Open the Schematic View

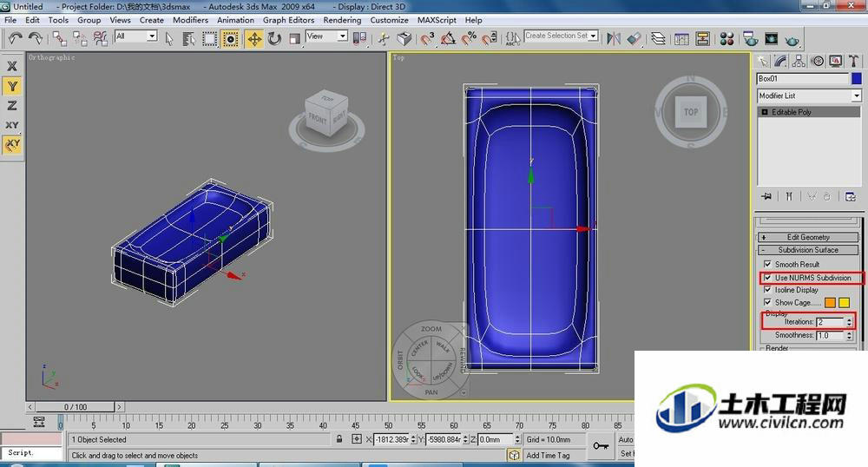[x=703, y=39]
